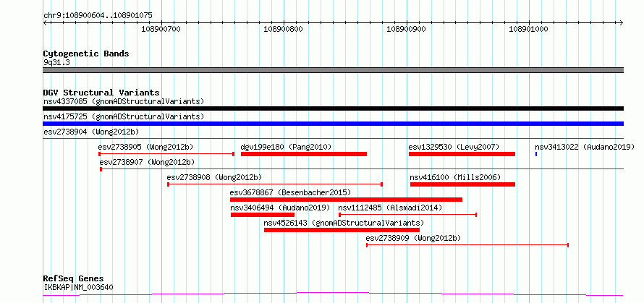Click the 108900700 ruler position

point(161,29)
